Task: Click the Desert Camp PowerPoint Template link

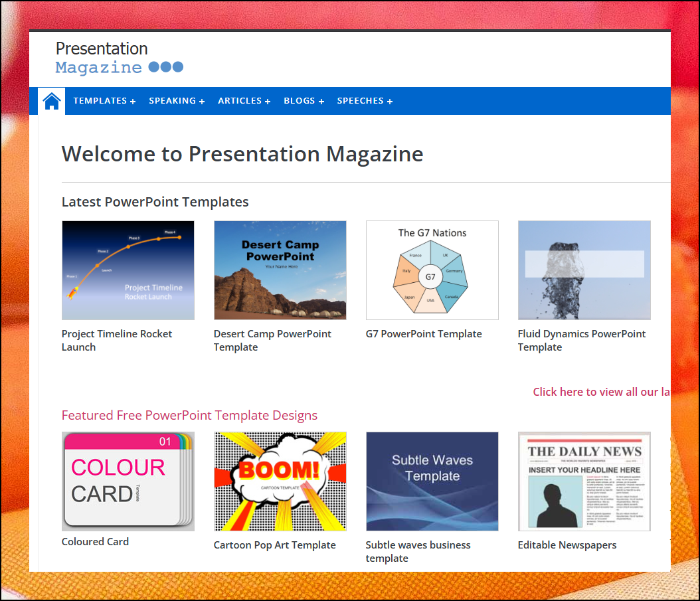Action: 272,340
